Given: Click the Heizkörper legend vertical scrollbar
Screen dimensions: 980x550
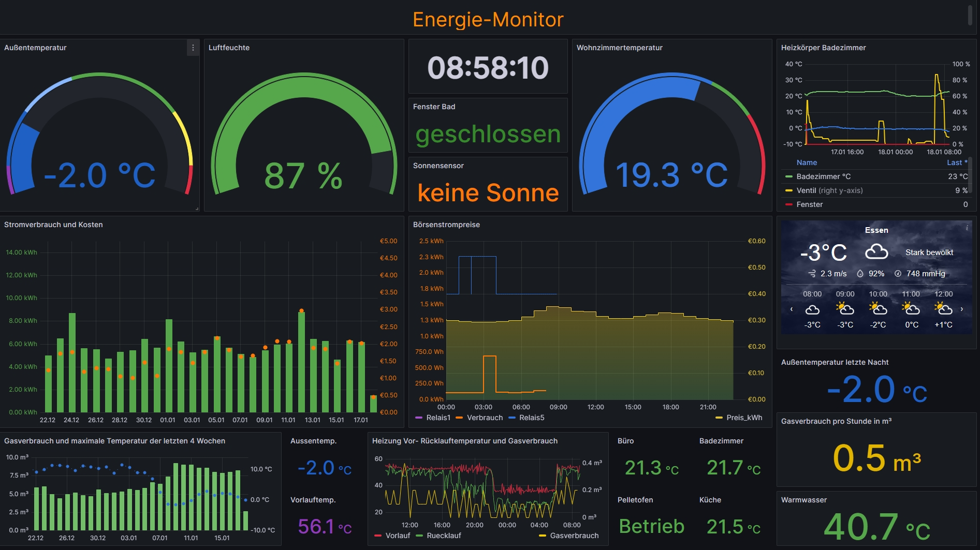Looking at the screenshot, I should point(970,176).
